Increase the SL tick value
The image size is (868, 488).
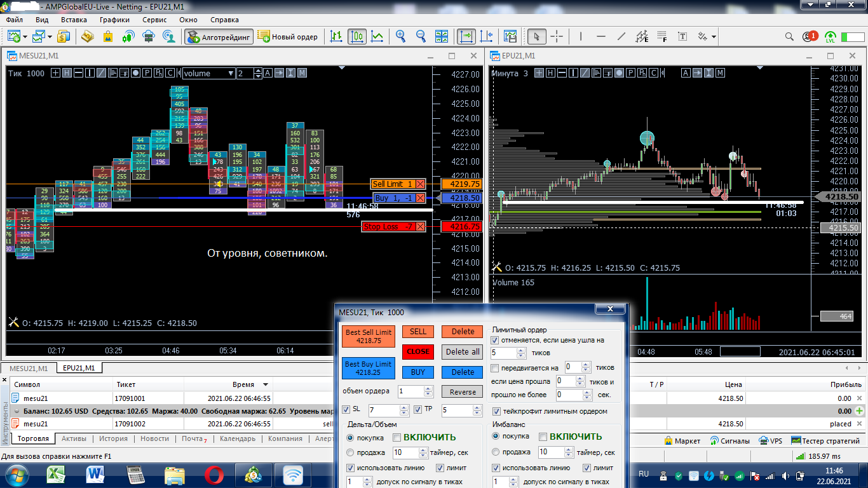pyautogui.click(x=404, y=407)
